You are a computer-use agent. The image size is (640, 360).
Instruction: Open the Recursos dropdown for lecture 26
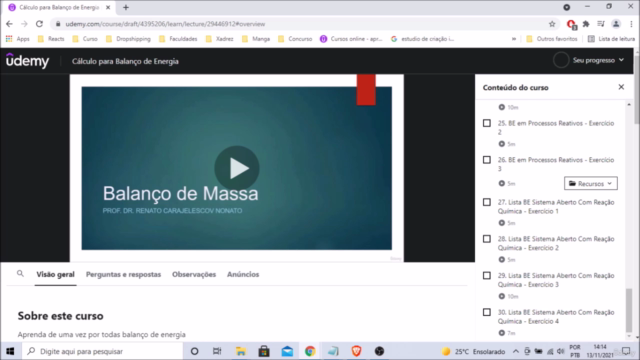point(591,183)
